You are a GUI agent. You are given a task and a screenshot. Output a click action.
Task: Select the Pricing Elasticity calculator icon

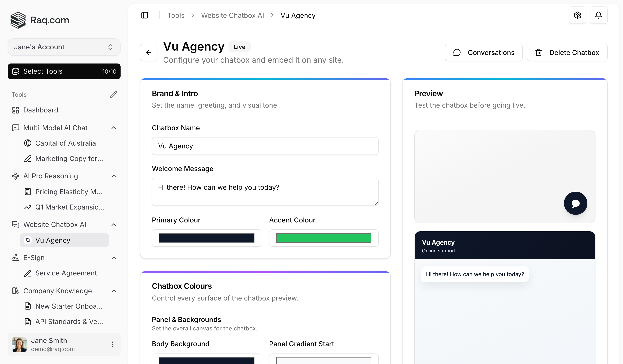tap(28, 192)
